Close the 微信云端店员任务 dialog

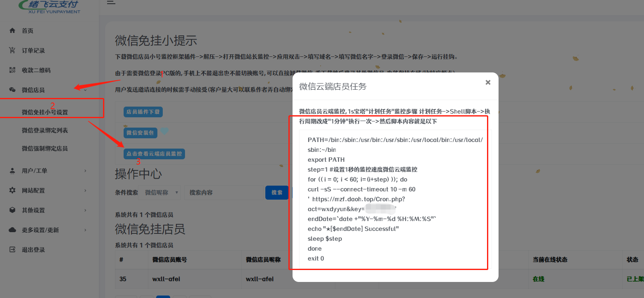(x=488, y=82)
